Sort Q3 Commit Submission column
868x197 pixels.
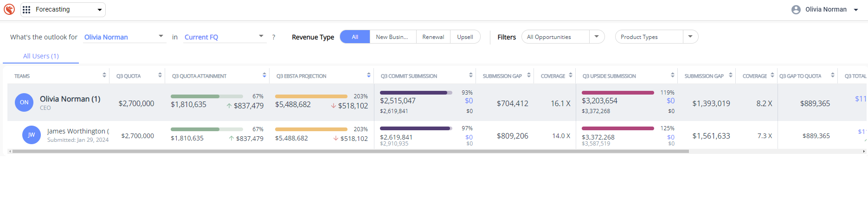(470, 75)
